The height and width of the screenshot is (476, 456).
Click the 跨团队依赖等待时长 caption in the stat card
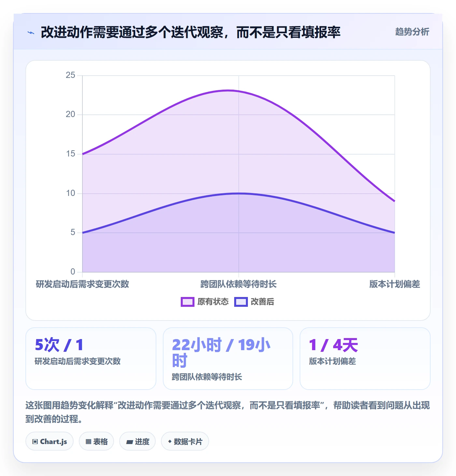pyautogui.click(x=207, y=377)
